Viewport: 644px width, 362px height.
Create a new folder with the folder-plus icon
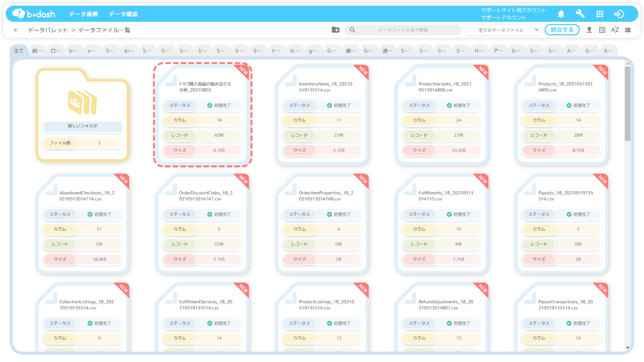pyautogui.click(x=336, y=30)
